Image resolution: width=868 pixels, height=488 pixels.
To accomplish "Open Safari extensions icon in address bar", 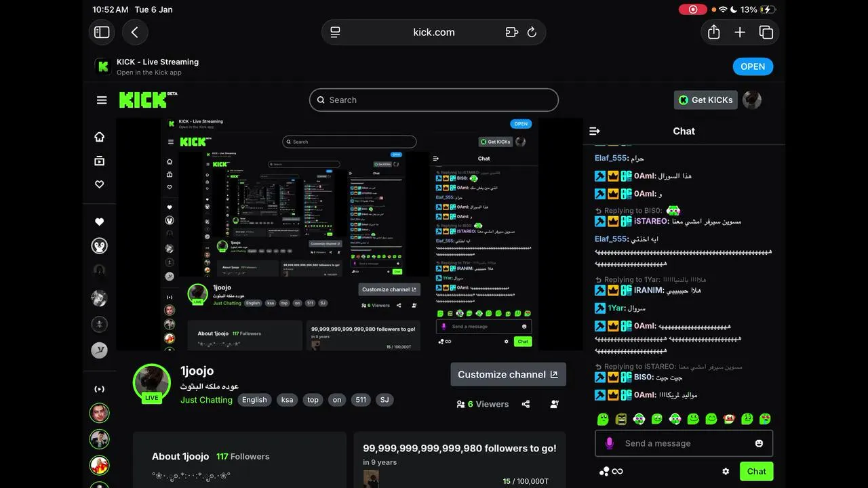I will tap(512, 32).
